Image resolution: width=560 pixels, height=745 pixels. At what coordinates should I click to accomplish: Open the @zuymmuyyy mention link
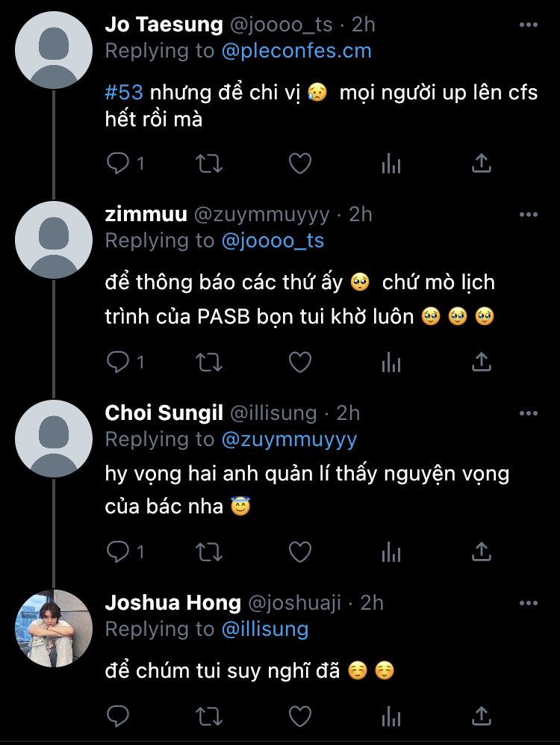point(289,439)
